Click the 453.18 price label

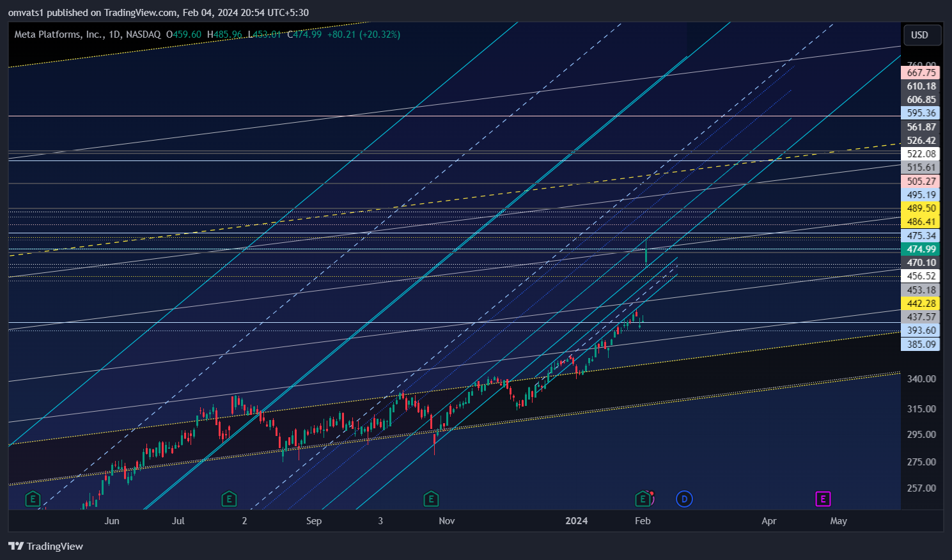(x=921, y=290)
